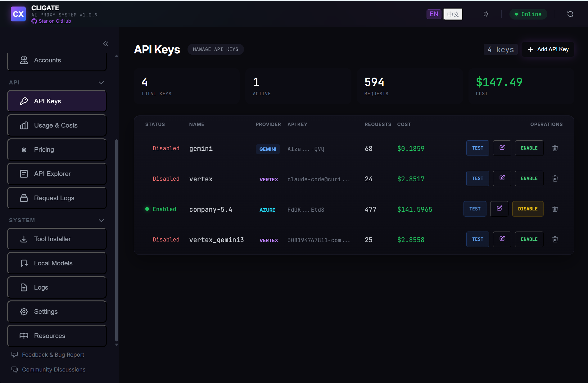Viewport: 588px width, 383px height.
Task: Click the $147.49 total cost card
Action: [521, 86]
